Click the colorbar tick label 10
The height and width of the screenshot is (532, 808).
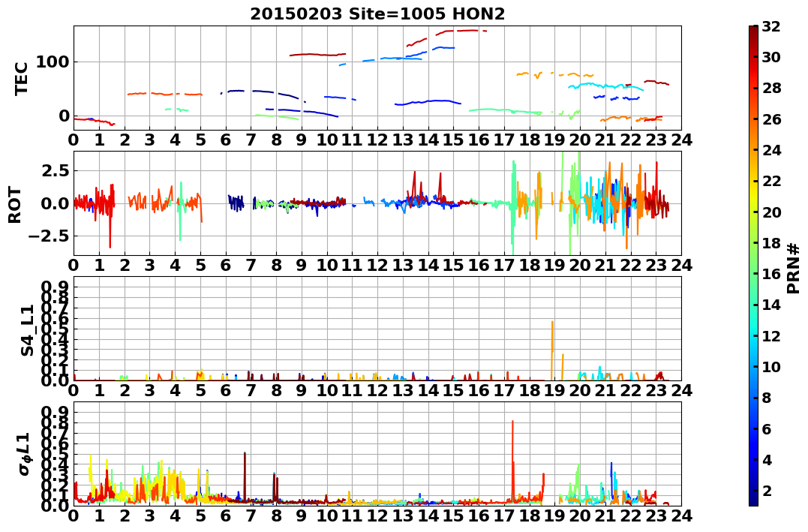point(771,366)
